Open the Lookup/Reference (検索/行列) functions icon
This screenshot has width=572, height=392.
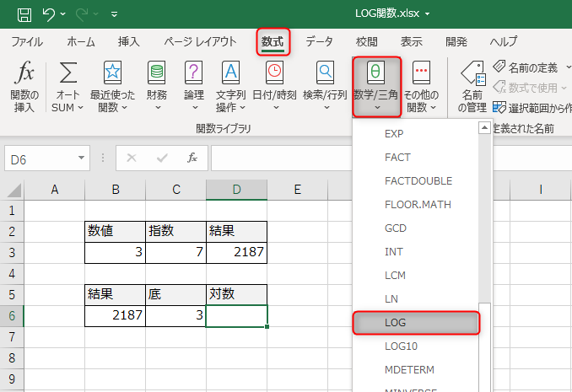324,73
